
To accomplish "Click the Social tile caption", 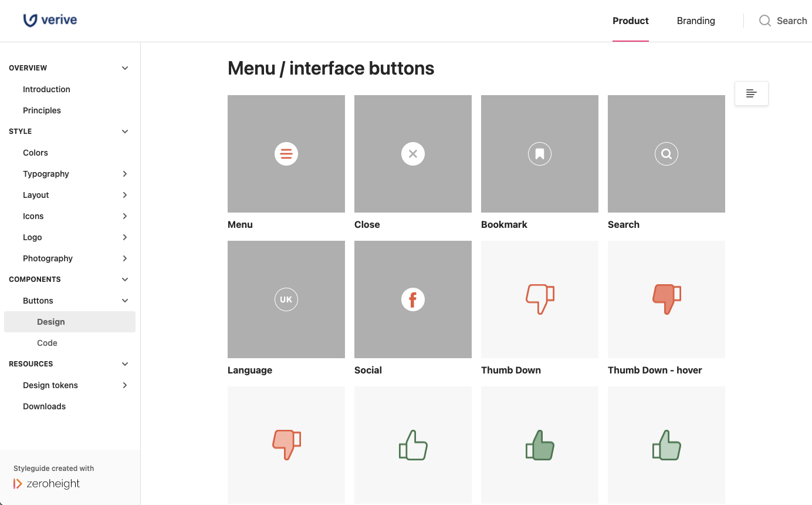I will click(x=368, y=370).
